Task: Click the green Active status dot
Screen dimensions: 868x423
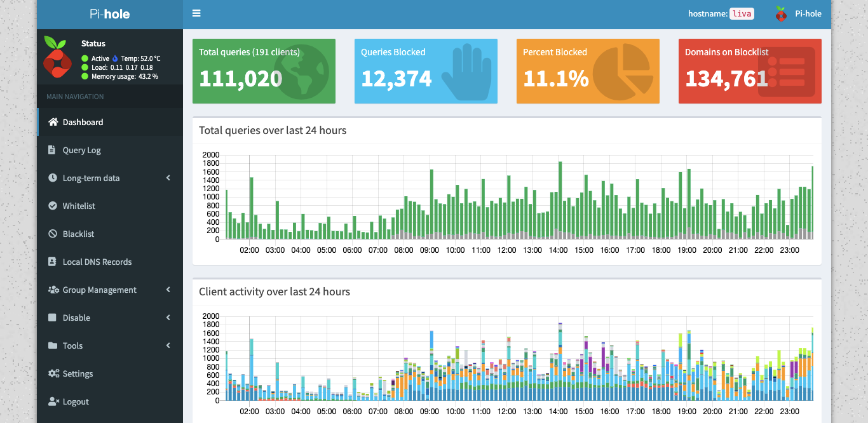Action: (x=85, y=58)
